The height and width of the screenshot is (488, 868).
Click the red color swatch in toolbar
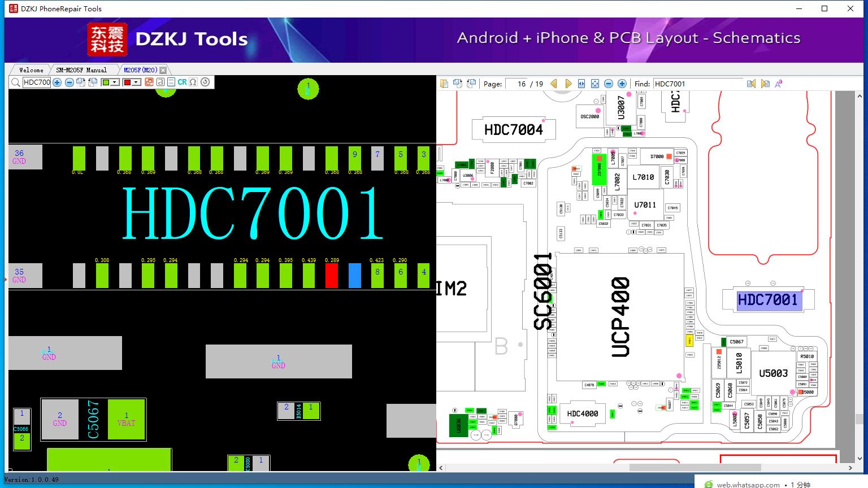(x=127, y=82)
